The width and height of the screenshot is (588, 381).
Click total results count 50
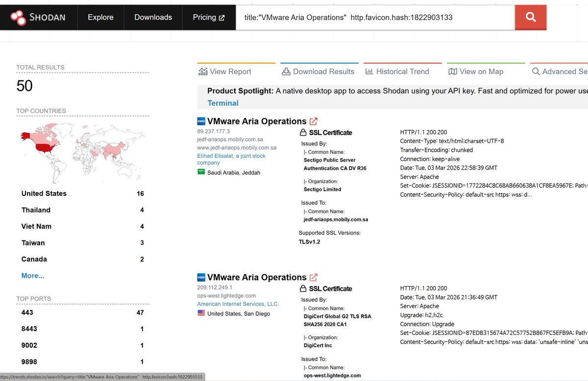click(24, 86)
